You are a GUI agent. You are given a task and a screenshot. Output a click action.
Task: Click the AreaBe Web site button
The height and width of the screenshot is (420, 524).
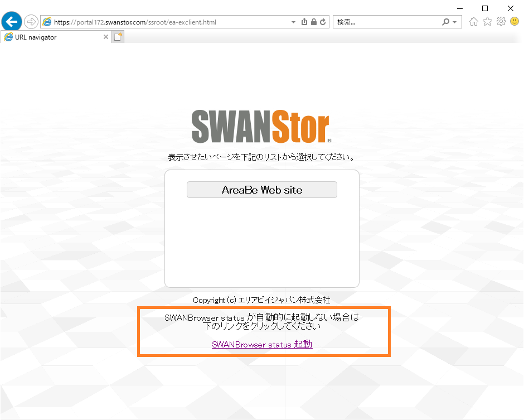(261, 190)
